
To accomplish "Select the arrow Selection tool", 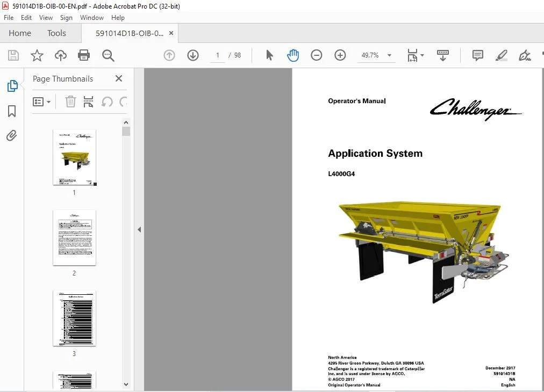I will point(269,55).
